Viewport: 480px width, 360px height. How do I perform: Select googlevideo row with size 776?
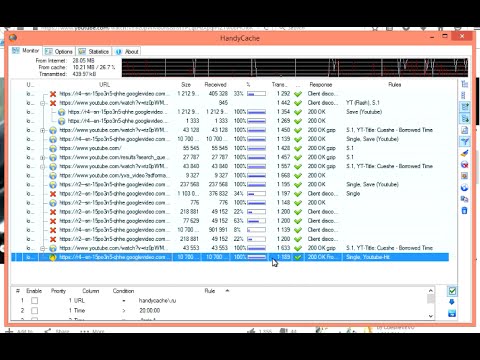(230, 203)
